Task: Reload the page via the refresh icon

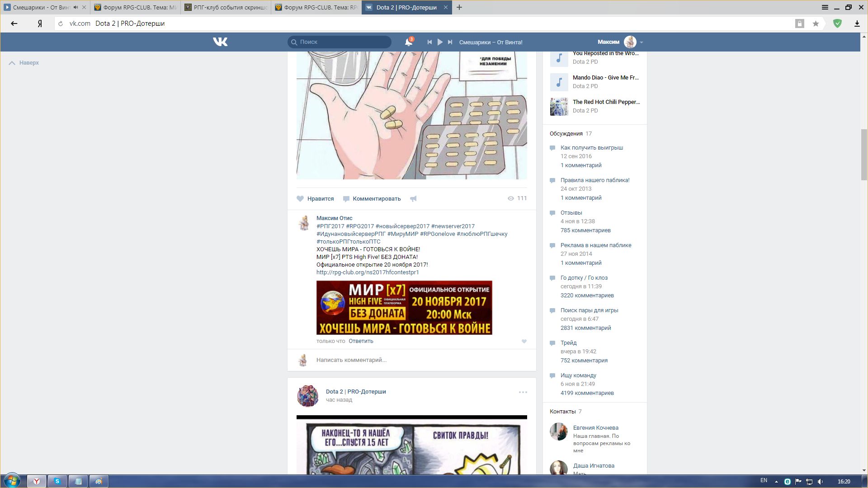Action: 61,23
